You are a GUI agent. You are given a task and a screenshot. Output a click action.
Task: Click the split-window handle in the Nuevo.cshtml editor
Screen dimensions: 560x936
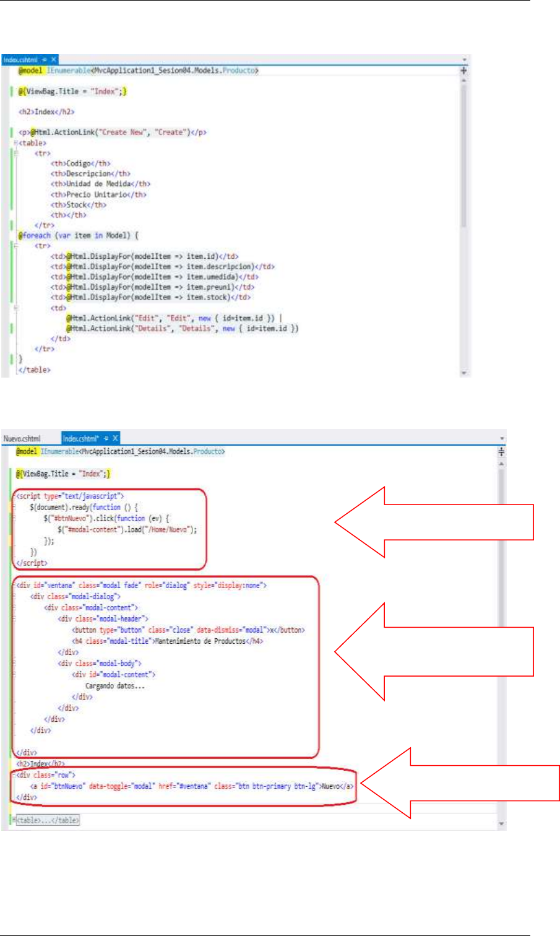[x=501, y=453]
